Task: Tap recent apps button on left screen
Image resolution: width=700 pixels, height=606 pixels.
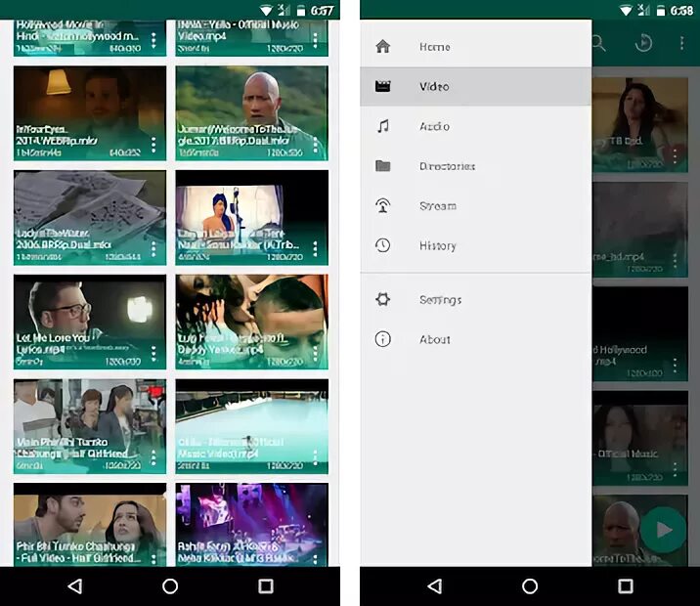Action: (266, 585)
